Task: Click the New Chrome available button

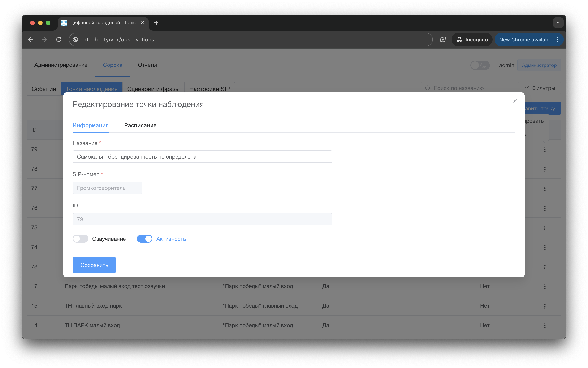Action: coord(525,40)
